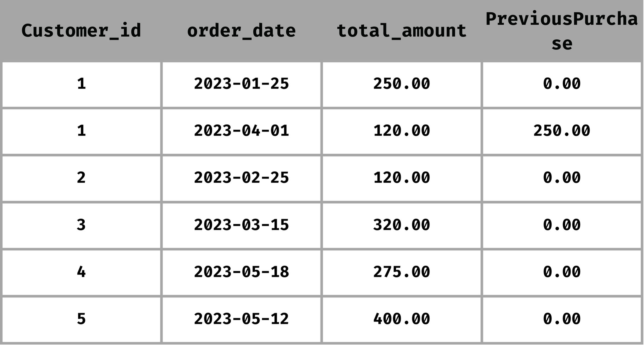Select the 2023-05-12 order date cell
This screenshot has width=644, height=345.
[241, 319]
